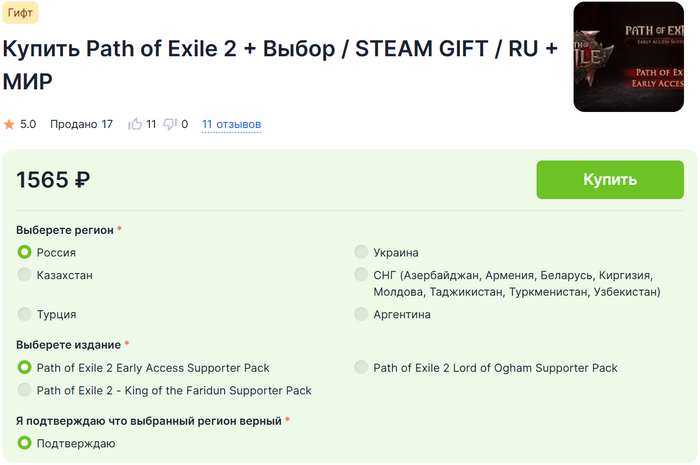Click the green Купить button
The width and height of the screenshot is (700, 465).
pos(610,180)
